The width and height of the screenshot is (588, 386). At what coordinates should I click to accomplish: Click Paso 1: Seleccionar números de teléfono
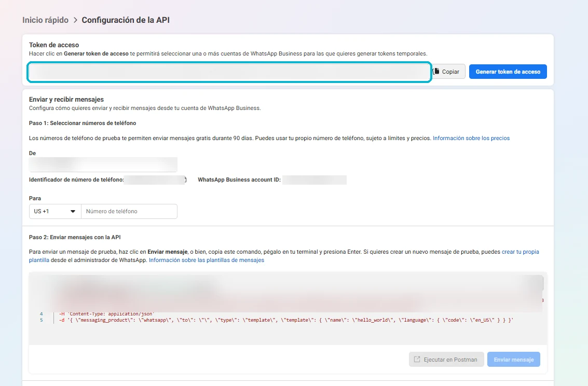83,123
